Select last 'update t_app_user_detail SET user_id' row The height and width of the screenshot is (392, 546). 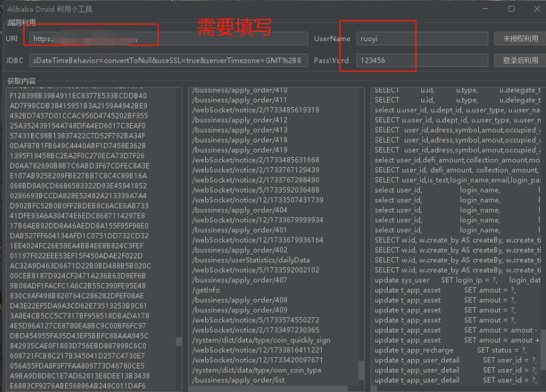pyautogui.click(x=457, y=380)
